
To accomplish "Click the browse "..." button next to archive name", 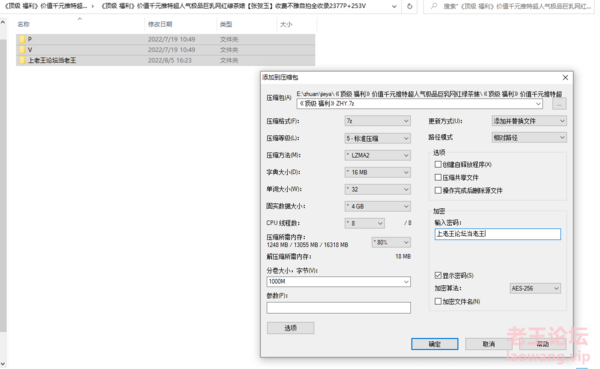I will click(x=559, y=104).
